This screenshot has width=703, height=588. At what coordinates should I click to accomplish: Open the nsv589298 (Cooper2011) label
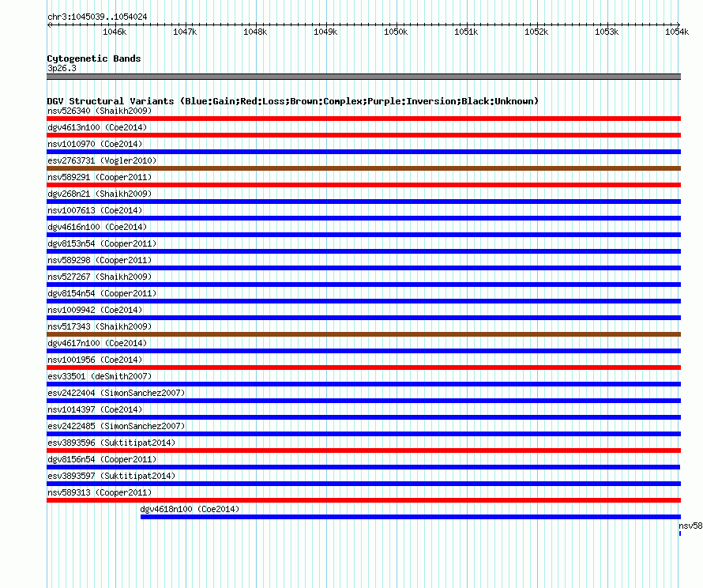(100, 260)
